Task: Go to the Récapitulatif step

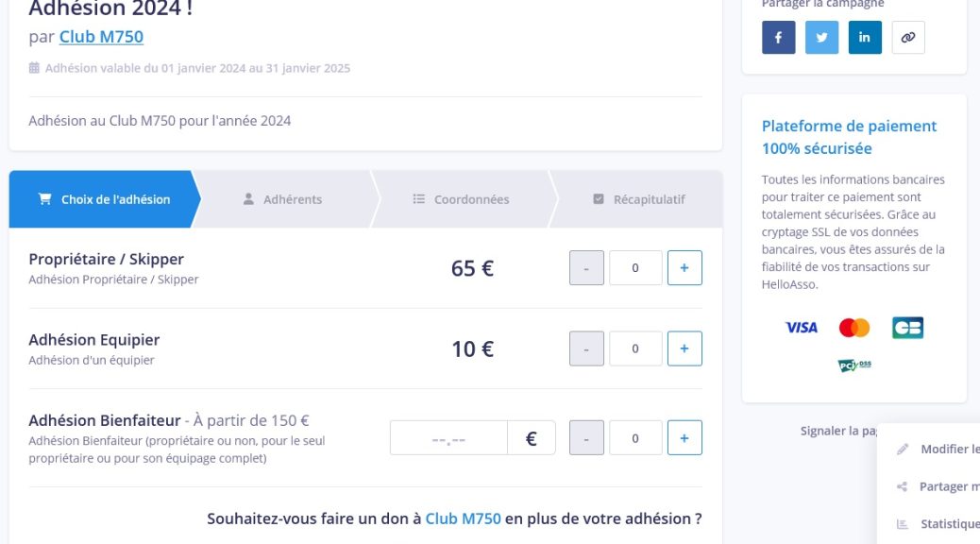Action: [639, 199]
